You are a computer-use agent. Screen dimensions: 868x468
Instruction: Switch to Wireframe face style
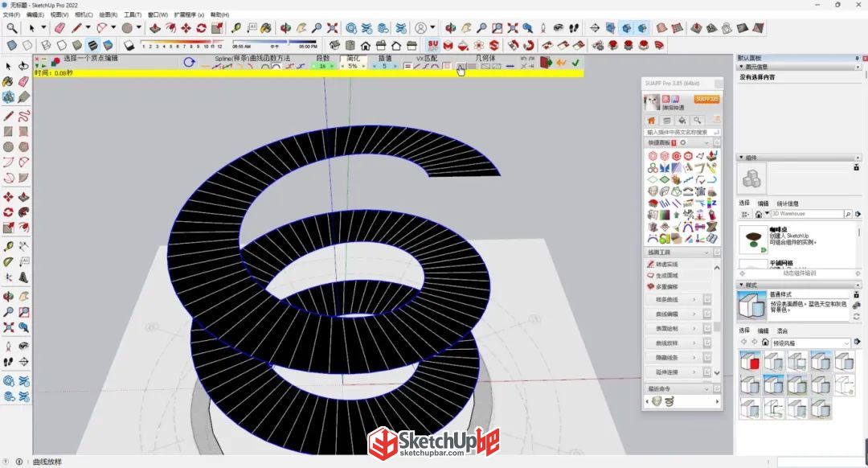click(46, 45)
